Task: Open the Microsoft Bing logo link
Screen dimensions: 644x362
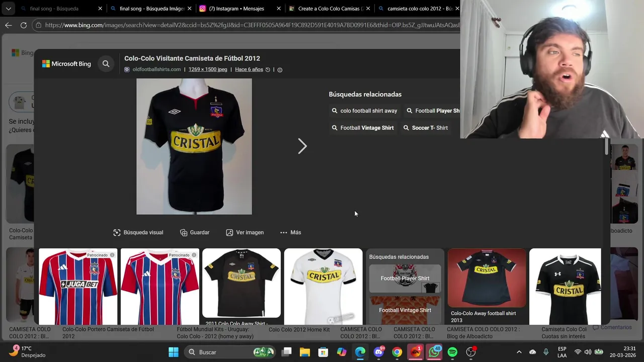Action: pyautogui.click(x=66, y=64)
